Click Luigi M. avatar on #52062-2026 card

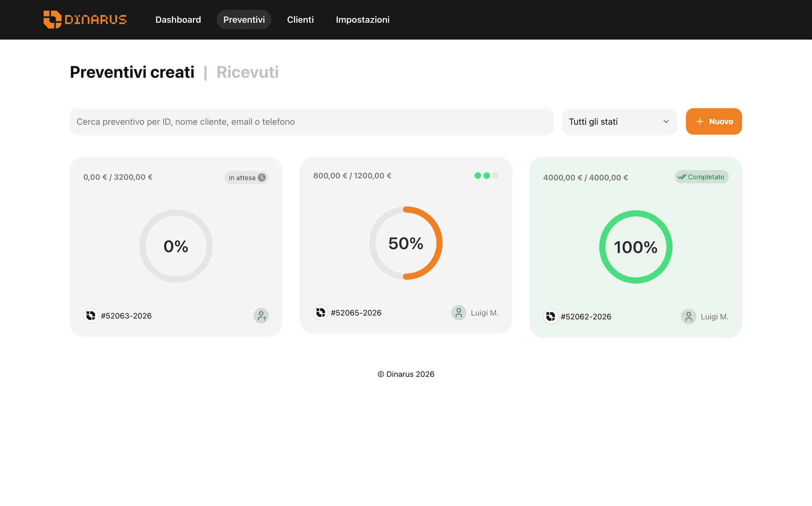pos(689,316)
